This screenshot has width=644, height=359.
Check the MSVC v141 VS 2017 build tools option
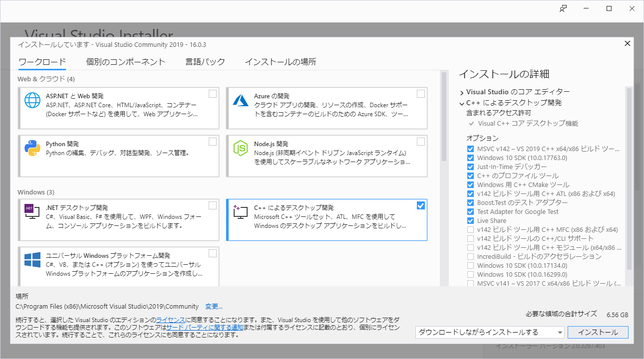[470, 283]
